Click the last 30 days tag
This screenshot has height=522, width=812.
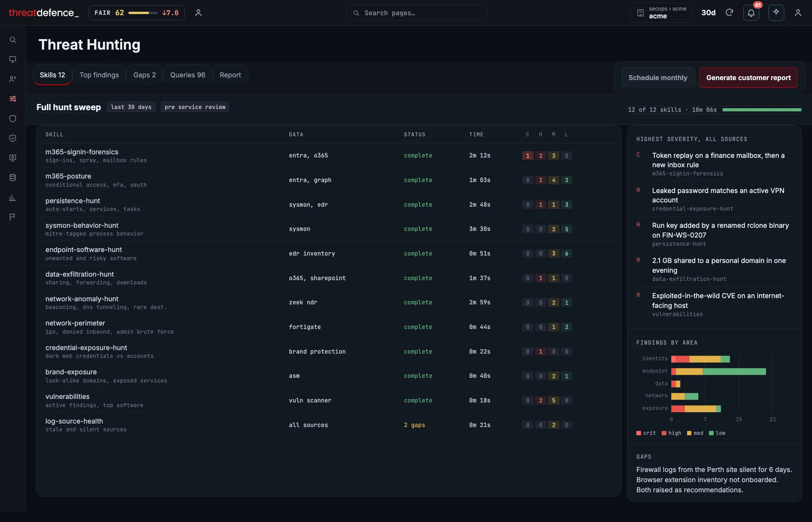point(131,107)
